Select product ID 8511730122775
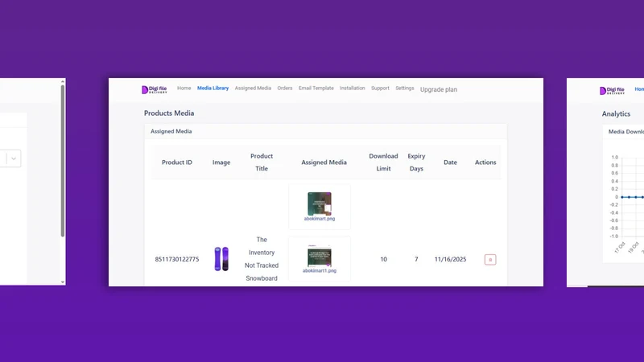Image resolution: width=644 pixels, height=362 pixels. pos(177,259)
